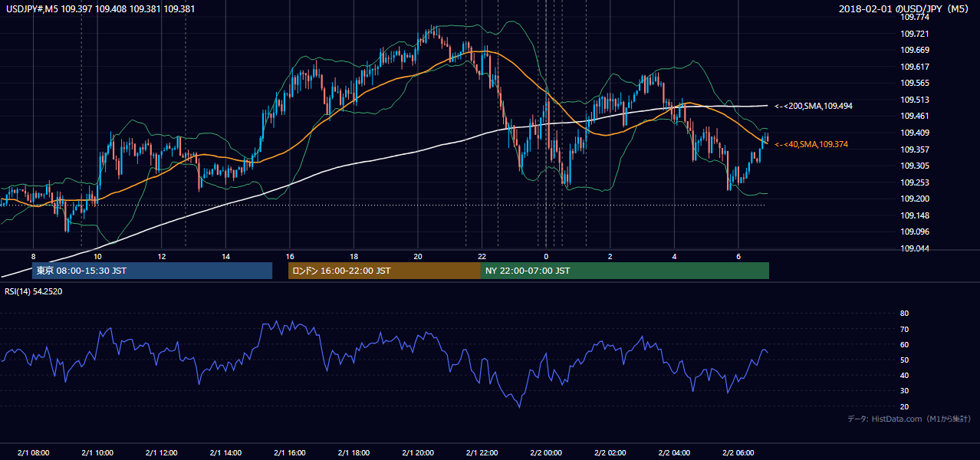The image size is (980, 460).
Task: Click price axis value 109.044
Action: 915,248
